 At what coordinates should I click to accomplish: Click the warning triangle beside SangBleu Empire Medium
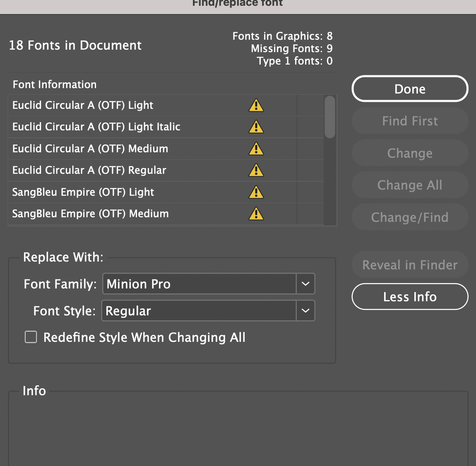tap(256, 214)
